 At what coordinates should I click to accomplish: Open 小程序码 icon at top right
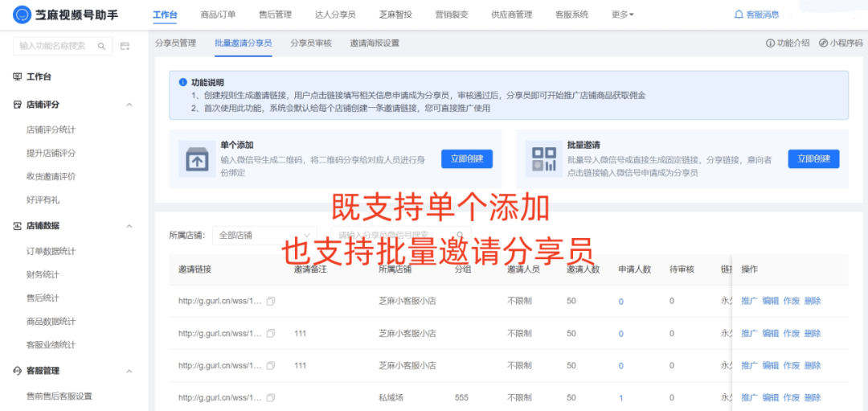point(824,43)
